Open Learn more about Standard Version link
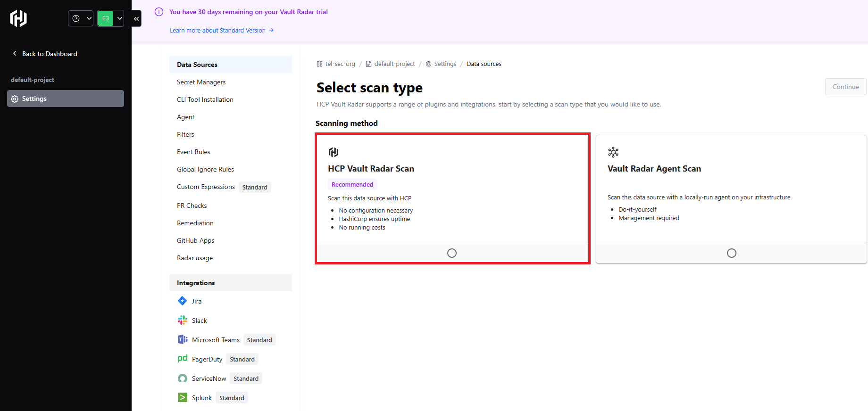 point(222,30)
